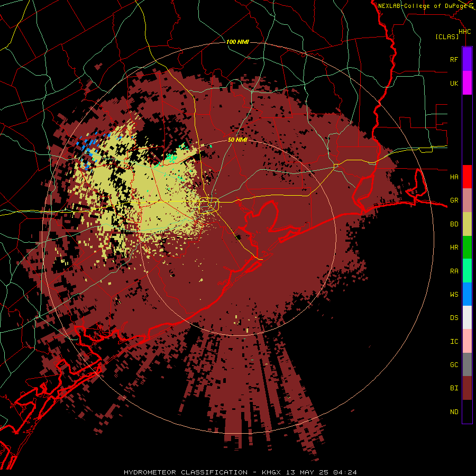Image resolution: width=476 pixels, height=476 pixels.
Task: Pick the RA mint-green legend swatch
Action: point(467,271)
